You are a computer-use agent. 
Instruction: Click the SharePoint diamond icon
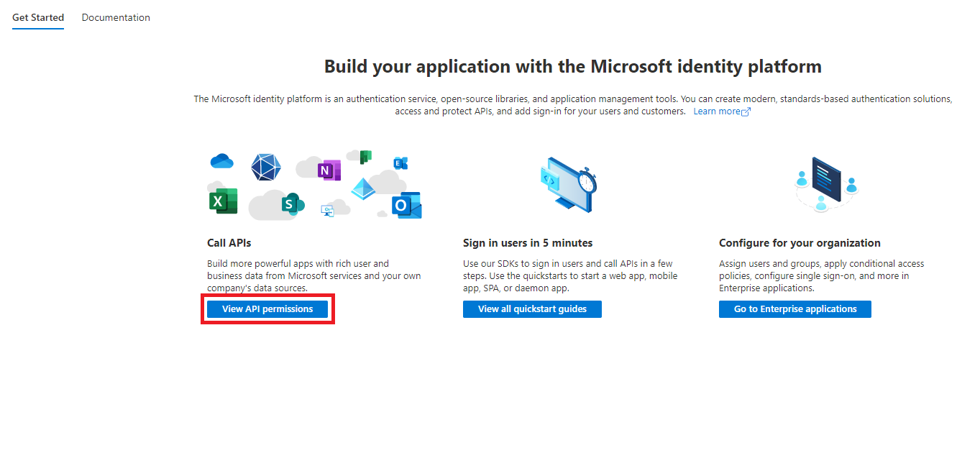(363, 189)
